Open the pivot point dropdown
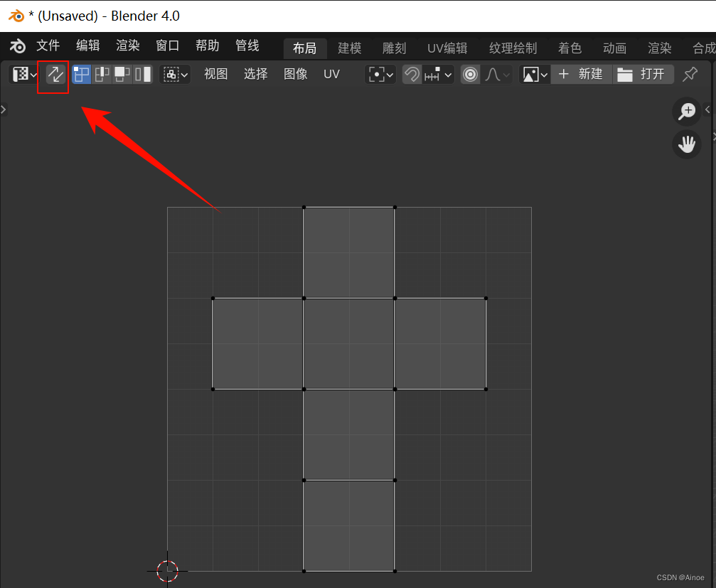The height and width of the screenshot is (588, 716). coord(380,74)
